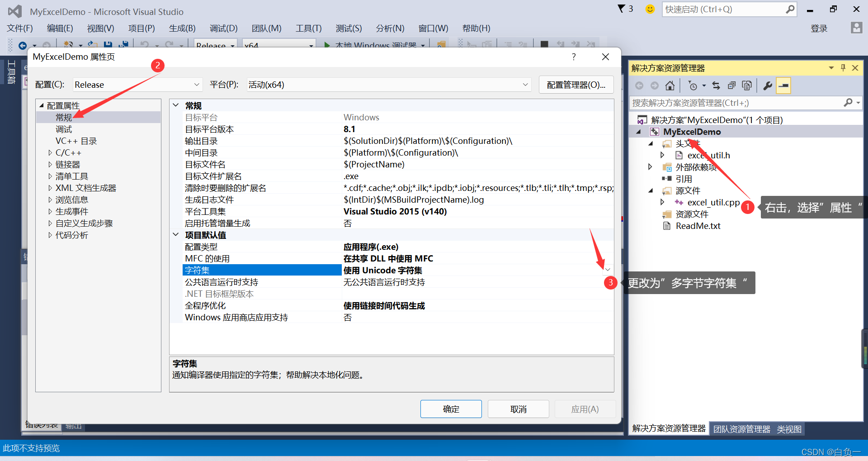The image size is (868, 461).
Task: Collapse the 源文件 folder node
Action: (x=651, y=190)
